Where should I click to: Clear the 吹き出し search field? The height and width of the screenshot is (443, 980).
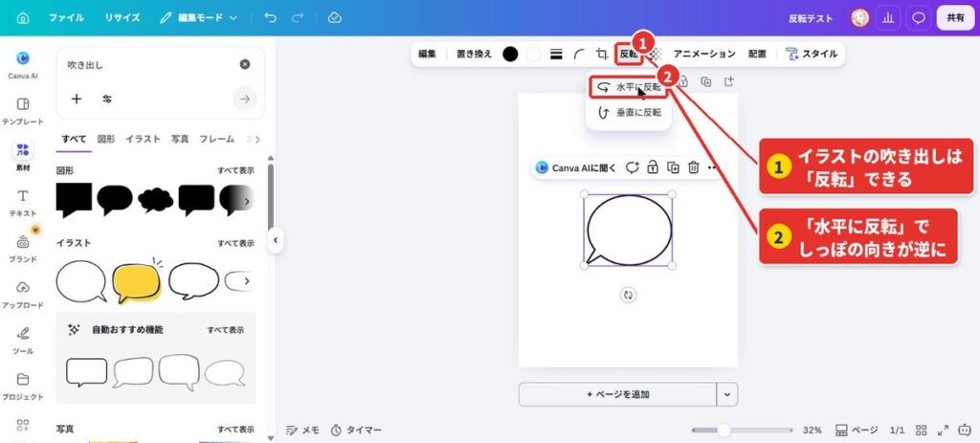pos(245,64)
